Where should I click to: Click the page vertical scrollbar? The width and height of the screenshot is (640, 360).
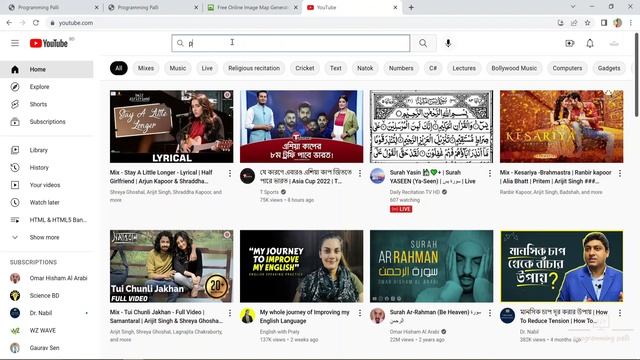tap(636, 76)
